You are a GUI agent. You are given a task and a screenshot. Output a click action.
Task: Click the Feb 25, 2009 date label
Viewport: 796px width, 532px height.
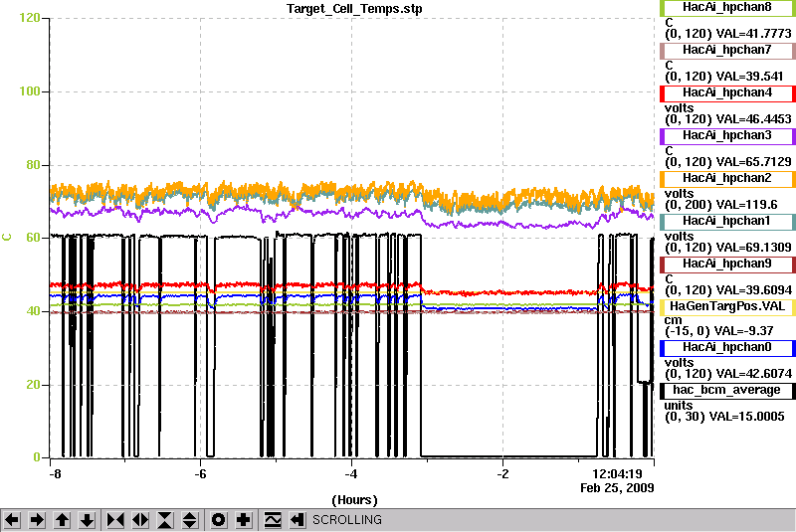tap(617, 488)
